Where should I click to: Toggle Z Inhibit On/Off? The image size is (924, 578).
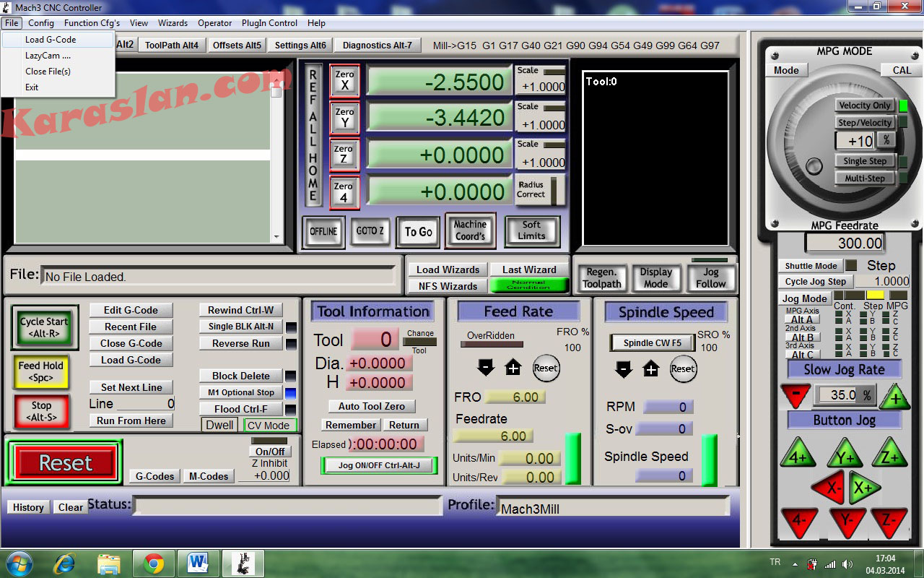(x=270, y=452)
